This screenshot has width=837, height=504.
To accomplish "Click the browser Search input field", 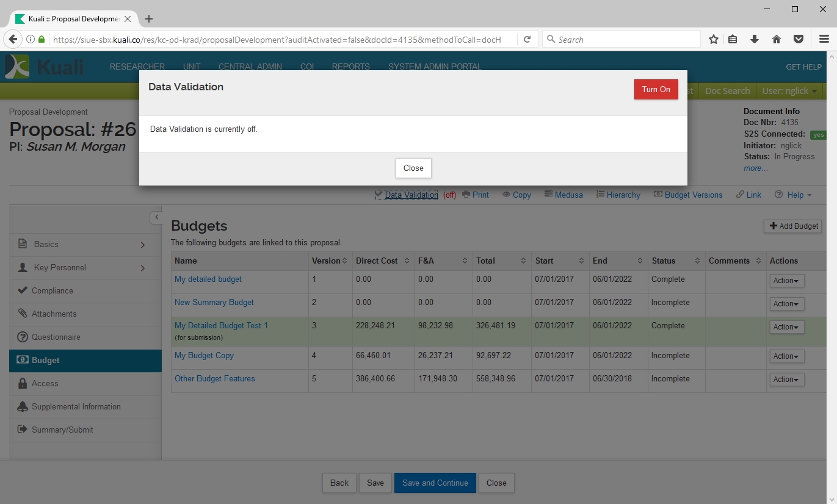I will click(x=623, y=39).
